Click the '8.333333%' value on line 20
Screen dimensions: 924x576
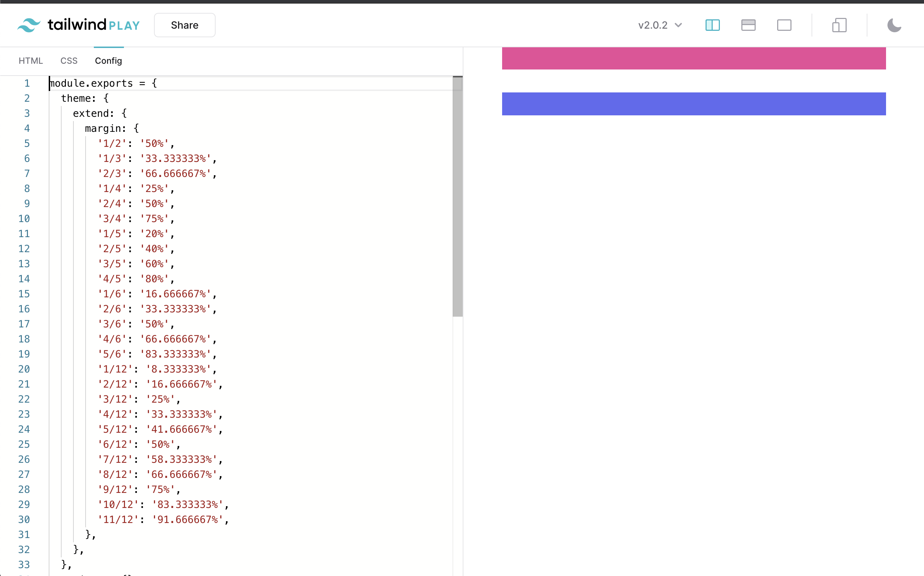[x=179, y=369]
